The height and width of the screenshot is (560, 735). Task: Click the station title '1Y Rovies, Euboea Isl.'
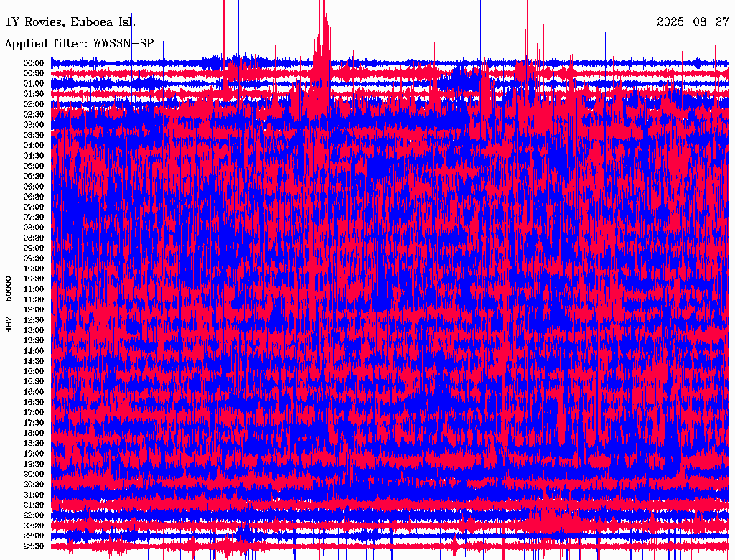[x=70, y=22]
